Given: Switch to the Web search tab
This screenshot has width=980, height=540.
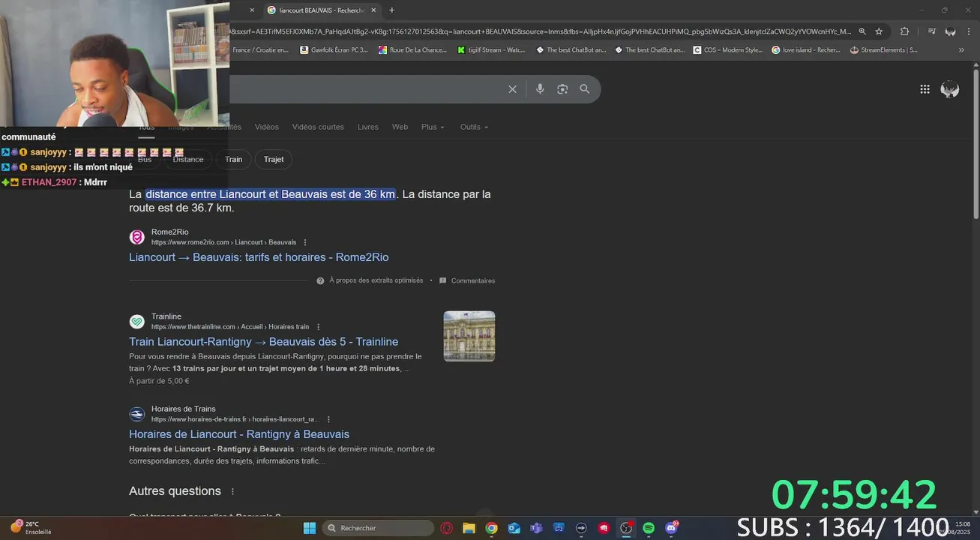Looking at the screenshot, I should click(400, 127).
